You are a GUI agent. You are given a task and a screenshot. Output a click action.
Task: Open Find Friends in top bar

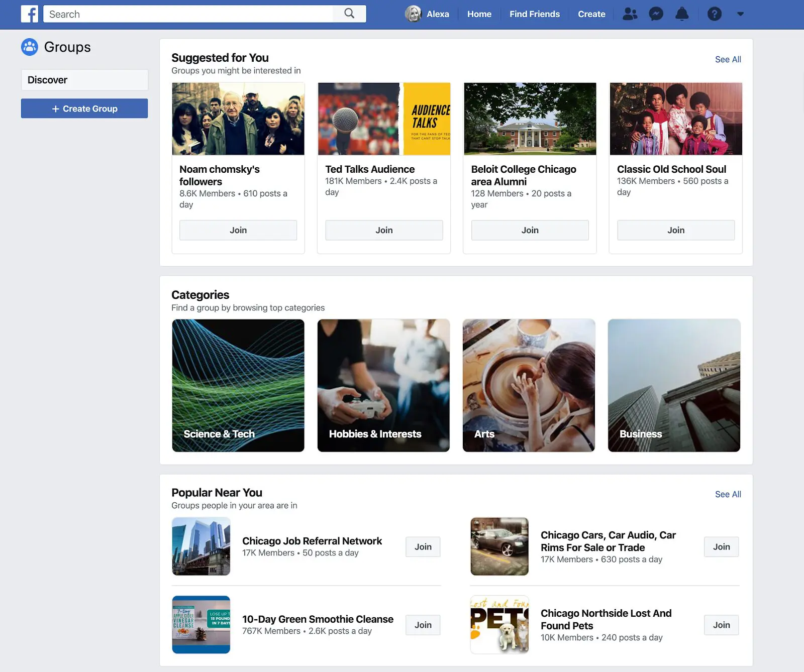[x=535, y=14]
